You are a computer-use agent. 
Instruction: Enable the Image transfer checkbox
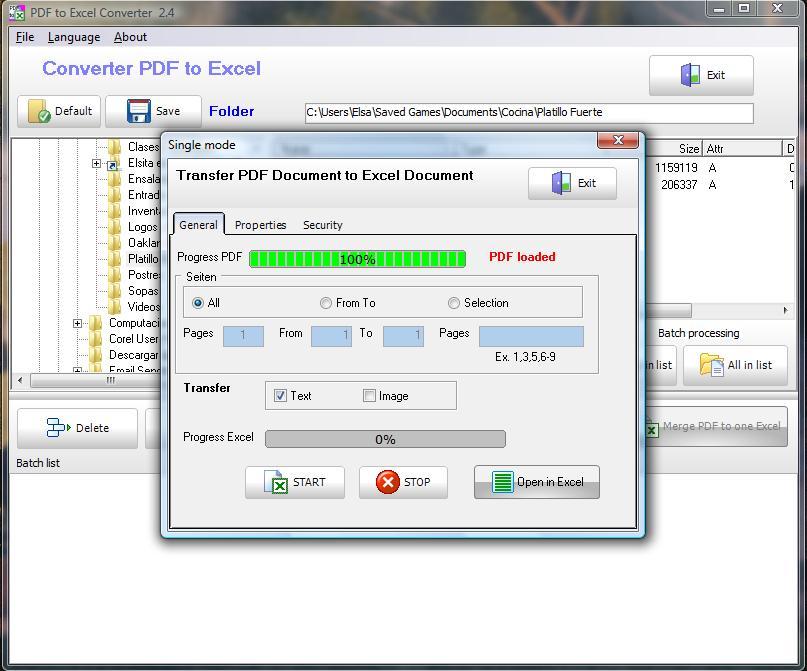click(x=369, y=396)
